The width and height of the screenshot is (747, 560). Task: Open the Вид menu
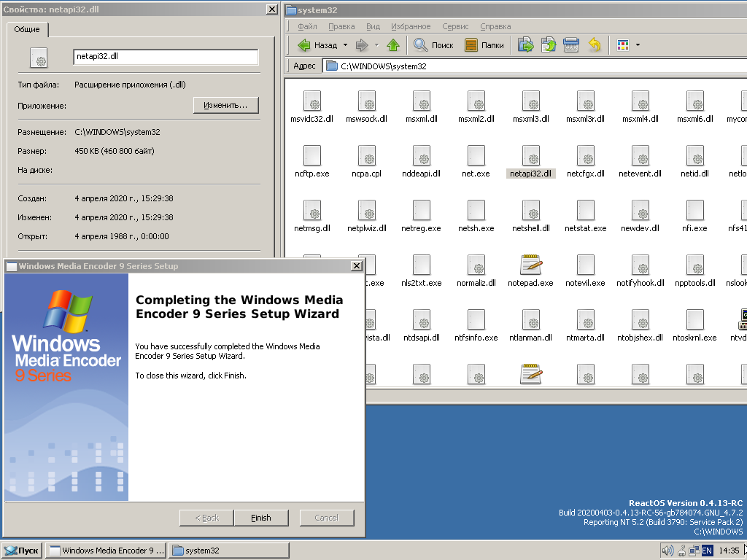[373, 26]
